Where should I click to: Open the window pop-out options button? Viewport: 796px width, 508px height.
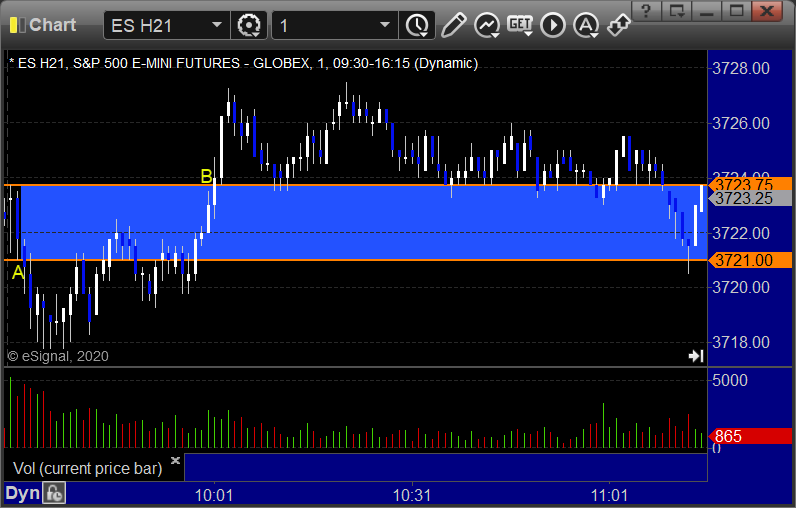[676, 10]
